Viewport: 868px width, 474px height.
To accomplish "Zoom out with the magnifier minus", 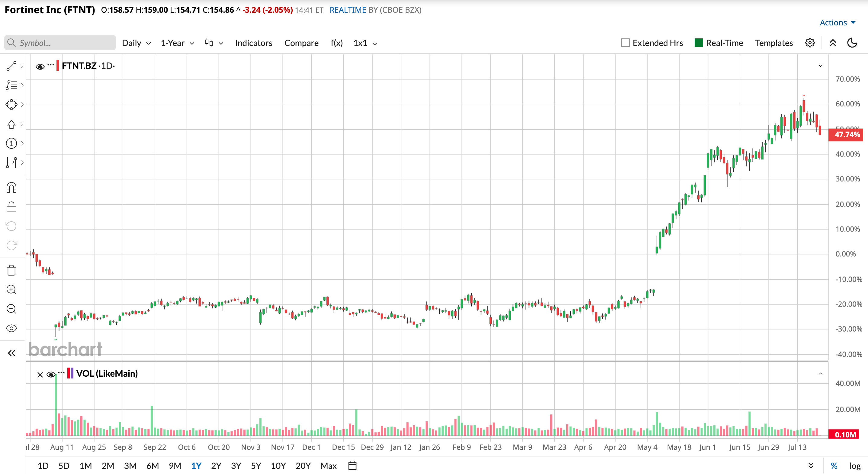I will pyautogui.click(x=11, y=309).
